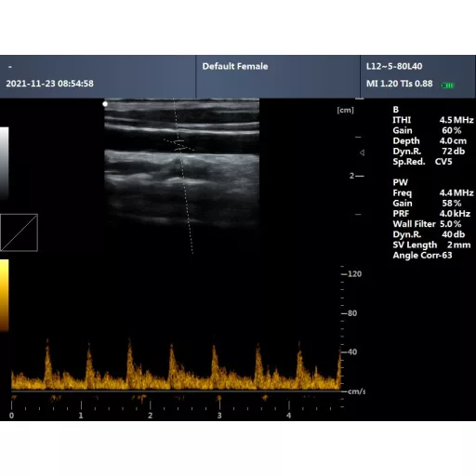
Task: Click the 2 second time axis mark
Action: click(151, 416)
